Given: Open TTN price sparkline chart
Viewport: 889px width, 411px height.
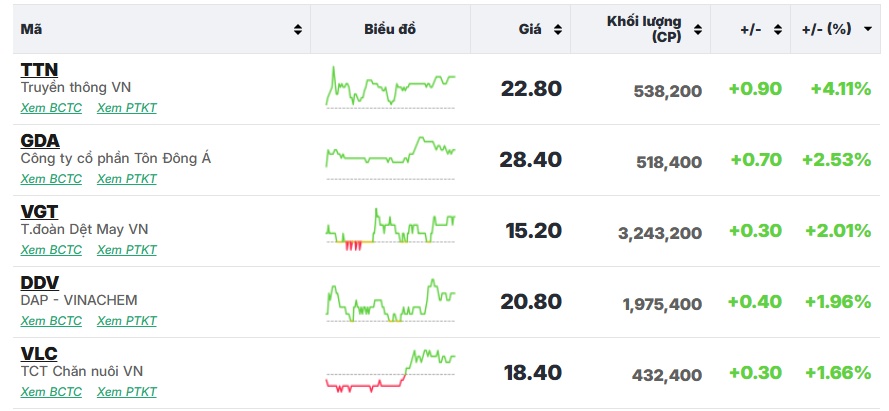Looking at the screenshot, I should [x=390, y=88].
